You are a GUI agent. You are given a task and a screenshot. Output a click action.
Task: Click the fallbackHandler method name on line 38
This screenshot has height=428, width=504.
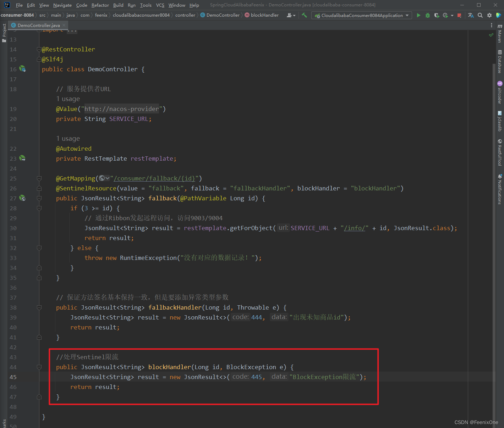[x=175, y=307]
